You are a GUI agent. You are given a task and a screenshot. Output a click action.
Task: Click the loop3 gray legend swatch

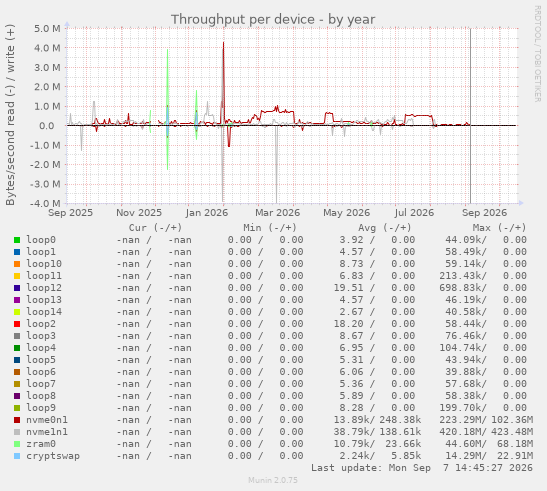[17, 336]
